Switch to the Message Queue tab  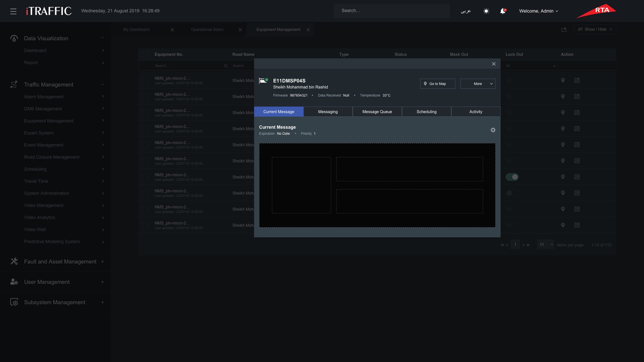[x=377, y=112]
